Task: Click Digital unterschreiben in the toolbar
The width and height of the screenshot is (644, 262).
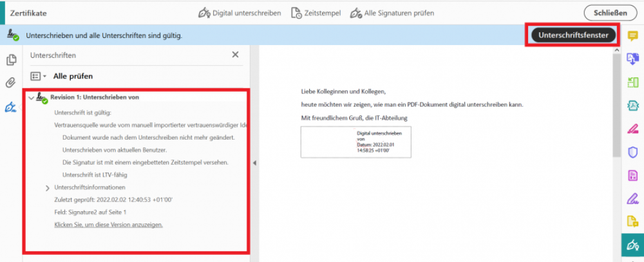Action: point(240,13)
